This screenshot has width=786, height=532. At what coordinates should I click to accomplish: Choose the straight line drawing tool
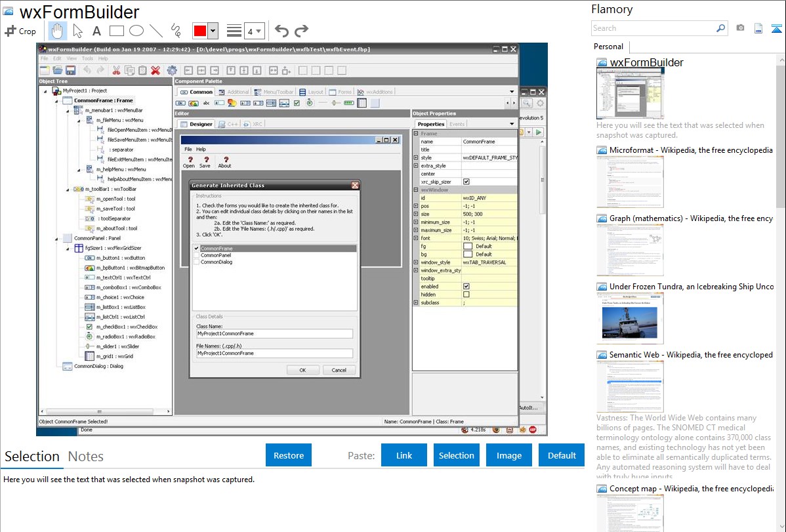pyautogui.click(x=156, y=31)
